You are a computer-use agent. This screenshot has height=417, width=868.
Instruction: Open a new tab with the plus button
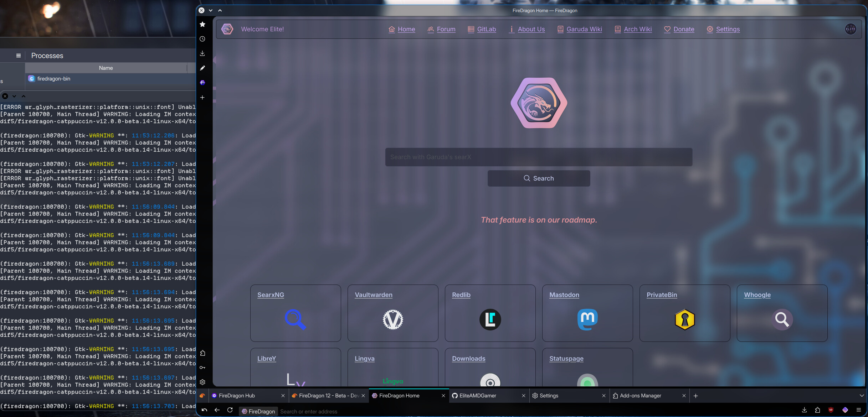[x=695, y=396]
